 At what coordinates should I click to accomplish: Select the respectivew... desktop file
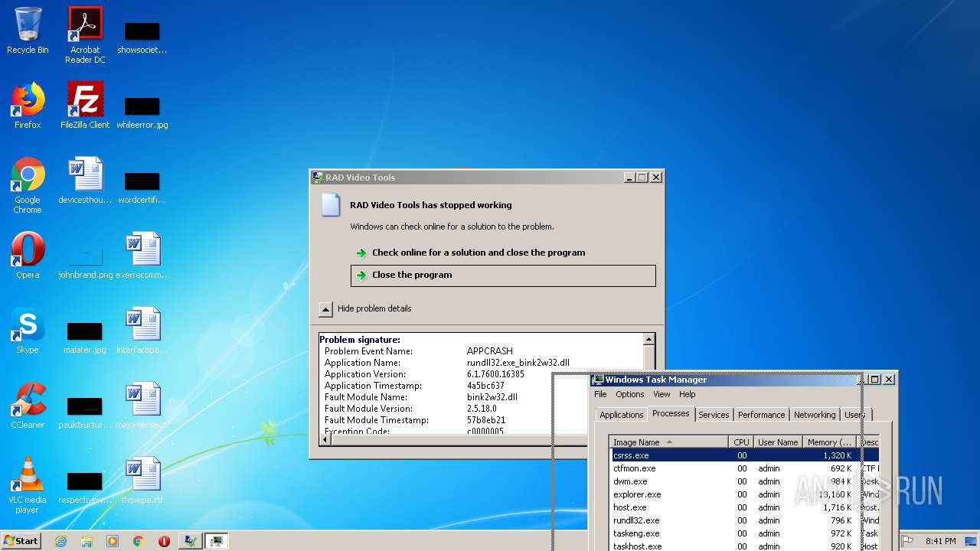point(85,487)
